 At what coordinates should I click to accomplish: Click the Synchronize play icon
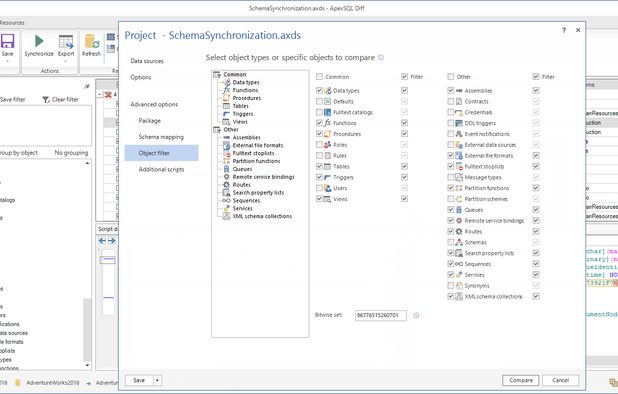tap(39, 41)
